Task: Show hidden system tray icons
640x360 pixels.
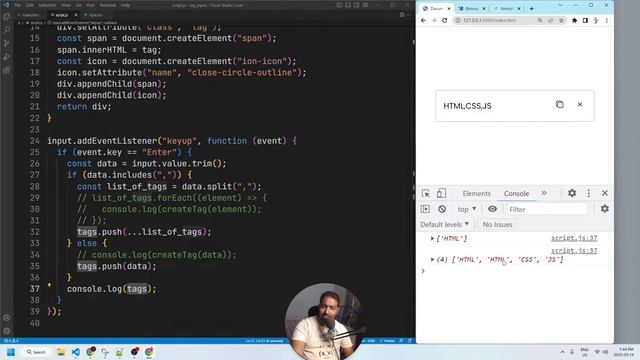Action: (x=562, y=352)
